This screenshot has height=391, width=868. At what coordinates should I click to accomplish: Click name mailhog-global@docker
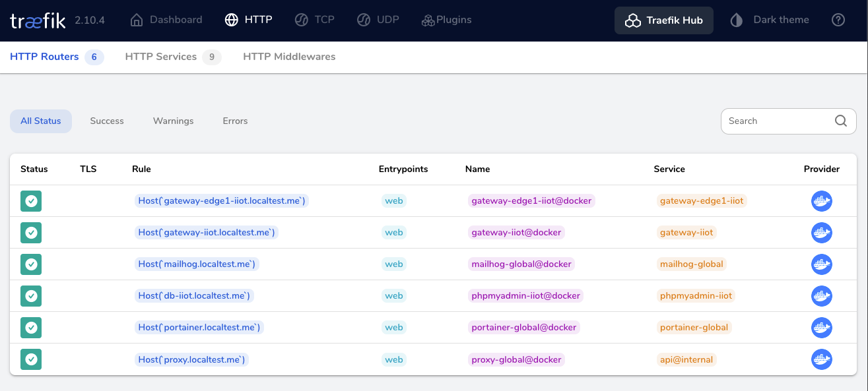click(x=521, y=264)
